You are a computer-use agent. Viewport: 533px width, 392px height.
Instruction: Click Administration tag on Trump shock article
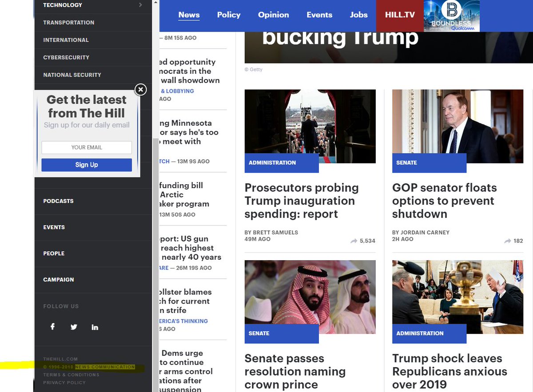point(429,333)
